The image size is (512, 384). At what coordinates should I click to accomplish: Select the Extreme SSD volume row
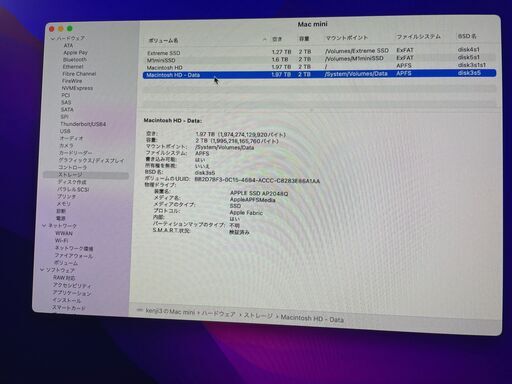click(319, 52)
